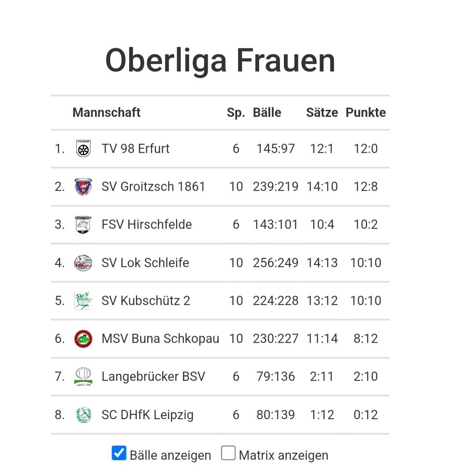The height and width of the screenshot is (476, 476).
Task: Open the TV 98 Erfurt team name
Action: coord(135,149)
